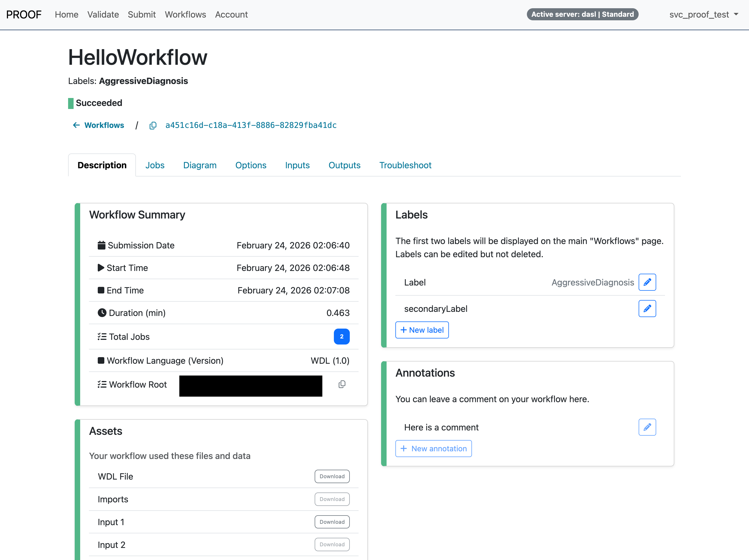Screen dimensions: 749x560
Task: Add a New label
Action: (x=422, y=330)
